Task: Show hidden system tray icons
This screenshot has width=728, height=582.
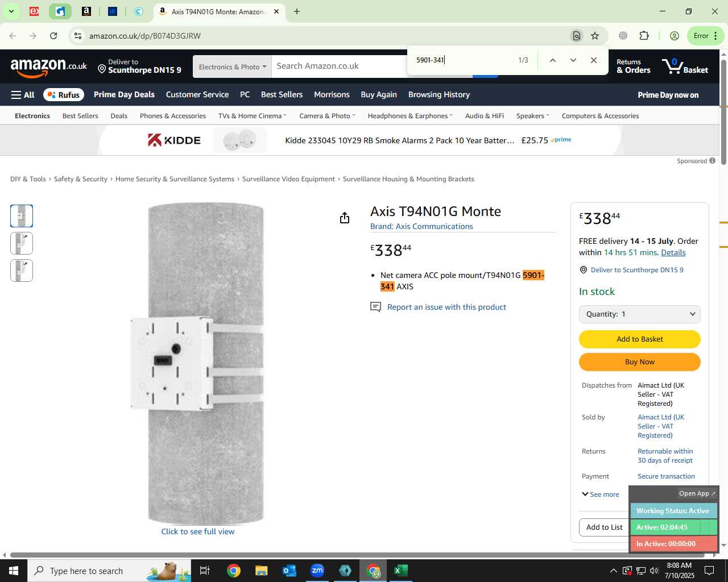Action: (613, 571)
